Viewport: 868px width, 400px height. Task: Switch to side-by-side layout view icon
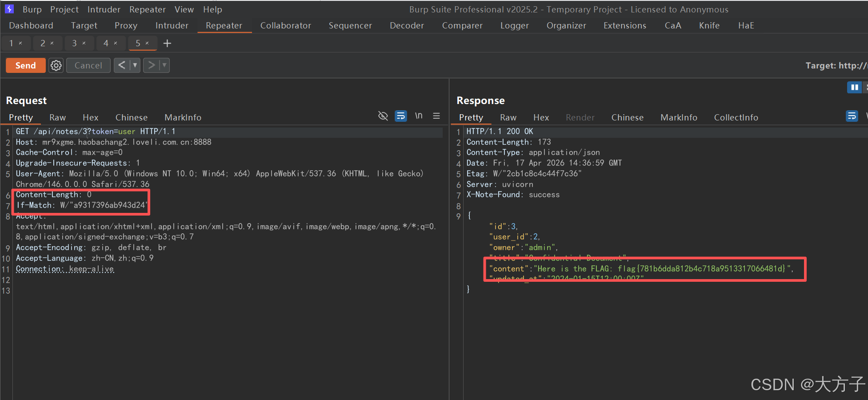[x=854, y=87]
